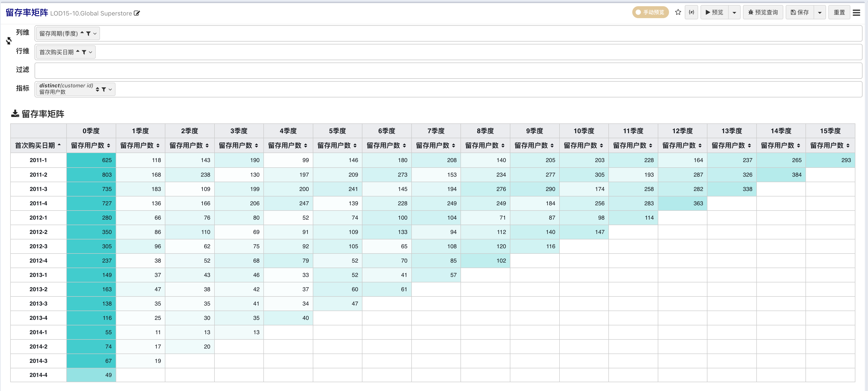Screen dimensions: 868x391
Task: Expand the first purchase date dimension chevron
Action: [90, 52]
